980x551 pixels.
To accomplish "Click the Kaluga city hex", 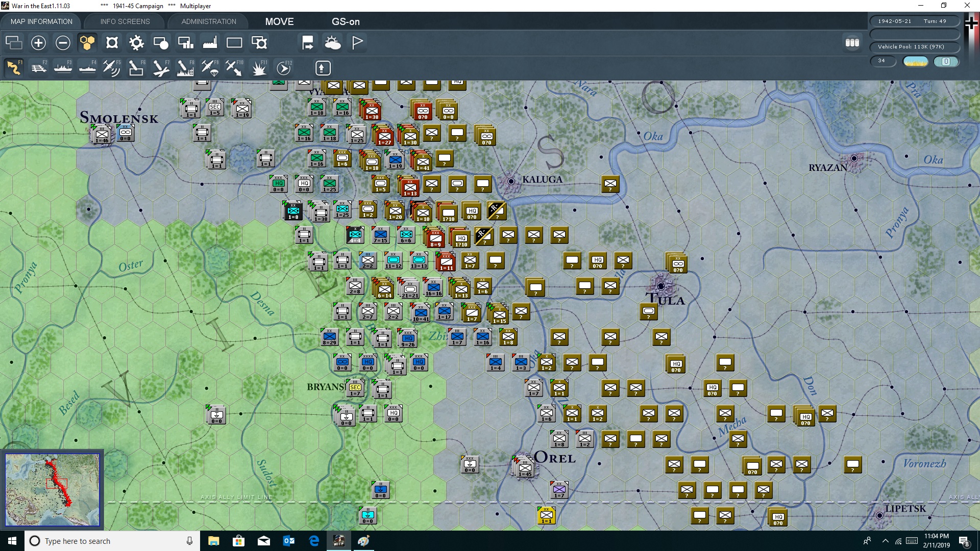I will [511, 181].
